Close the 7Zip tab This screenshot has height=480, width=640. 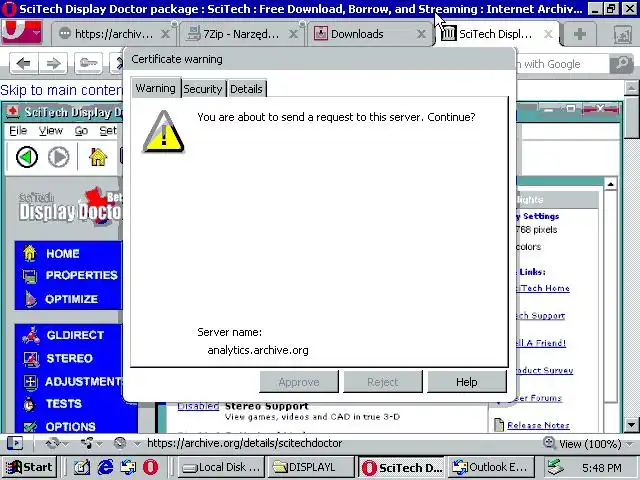click(293, 34)
